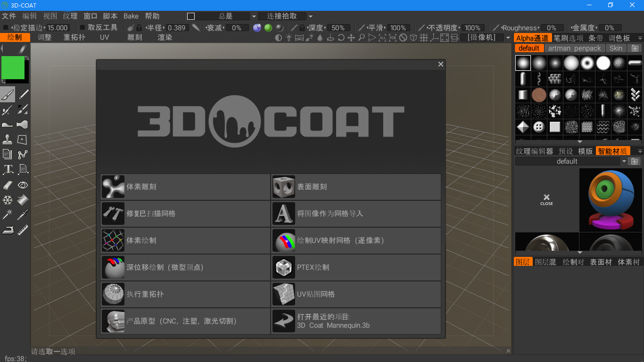Choose 将图像作为网格导入 option
The height and width of the screenshot is (362, 644).
pyautogui.click(x=356, y=214)
